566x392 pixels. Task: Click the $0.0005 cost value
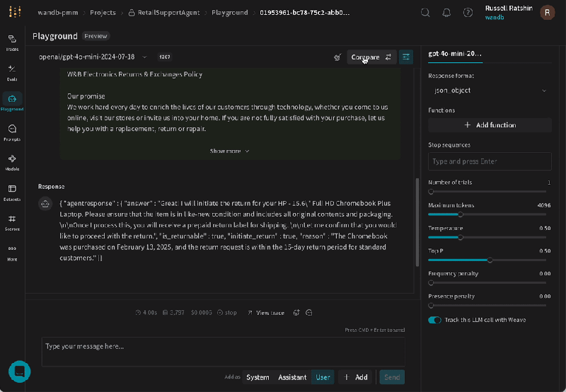202,313
